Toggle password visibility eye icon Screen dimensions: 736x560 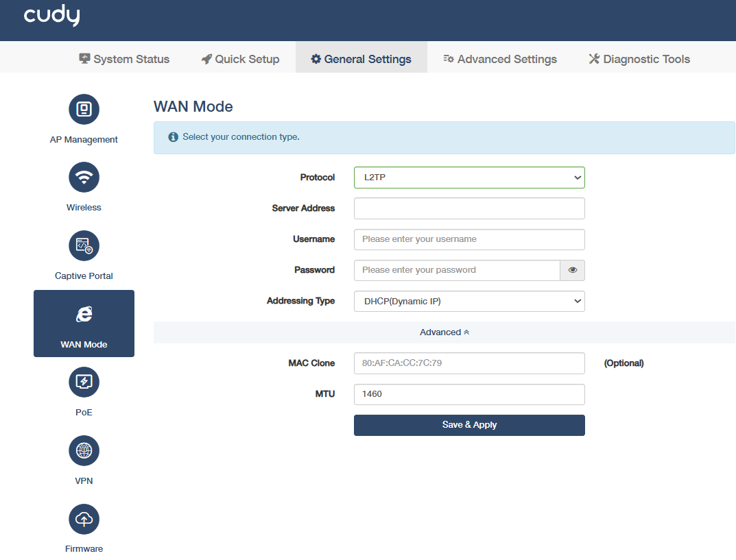(573, 270)
